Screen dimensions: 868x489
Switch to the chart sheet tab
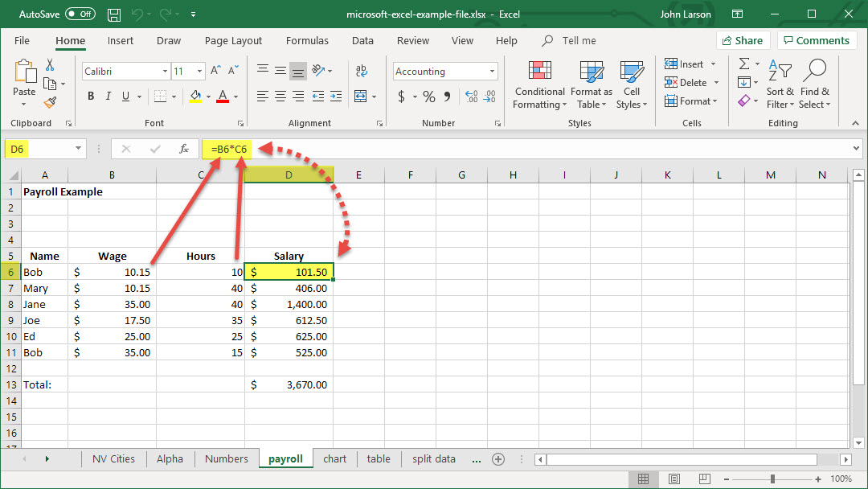coord(334,458)
